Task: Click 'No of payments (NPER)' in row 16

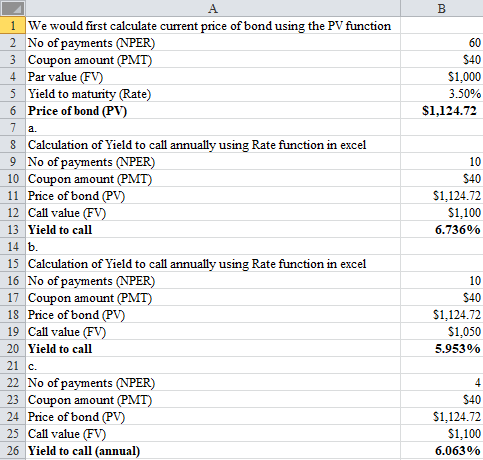Action: [213, 280]
